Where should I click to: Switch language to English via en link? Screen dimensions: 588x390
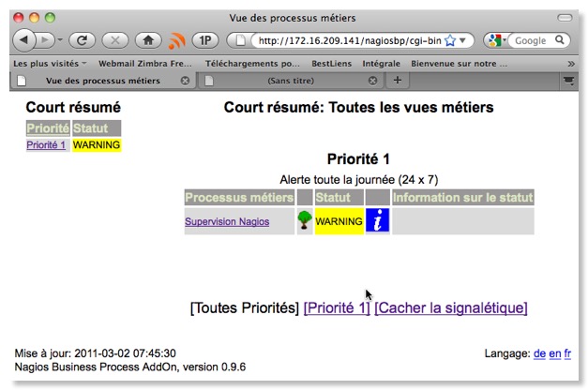click(555, 353)
